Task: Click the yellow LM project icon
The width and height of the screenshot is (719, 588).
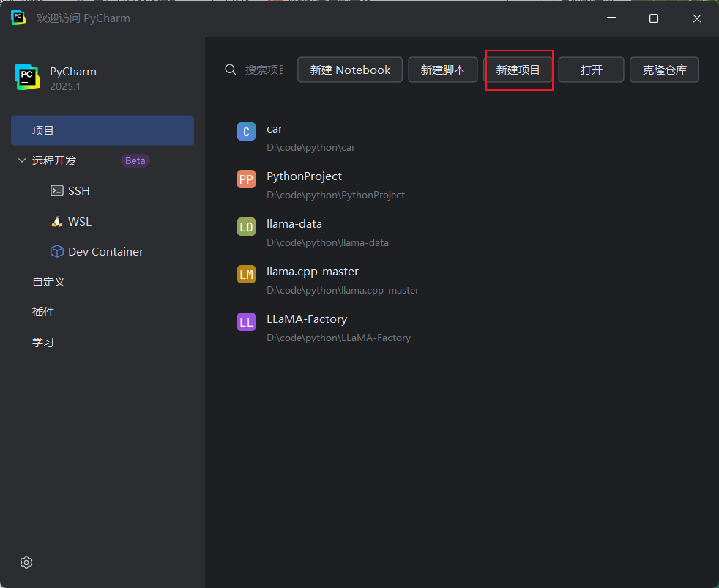Action: click(246, 275)
